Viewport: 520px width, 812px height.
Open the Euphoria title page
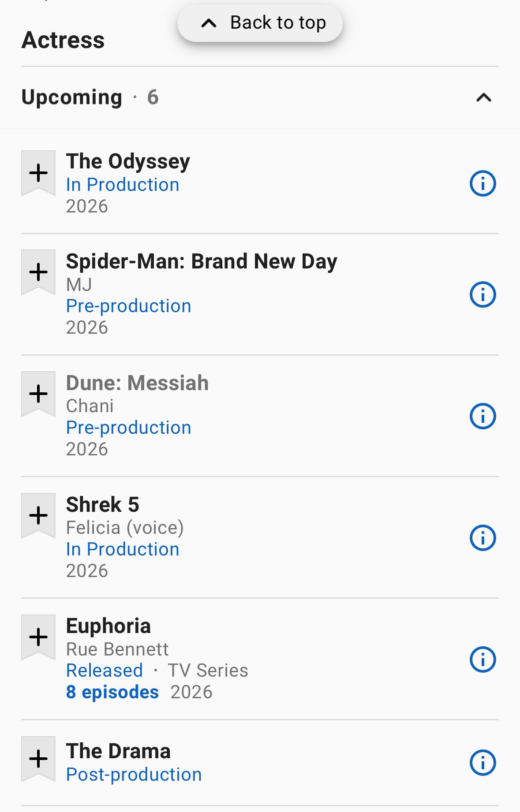click(x=108, y=626)
